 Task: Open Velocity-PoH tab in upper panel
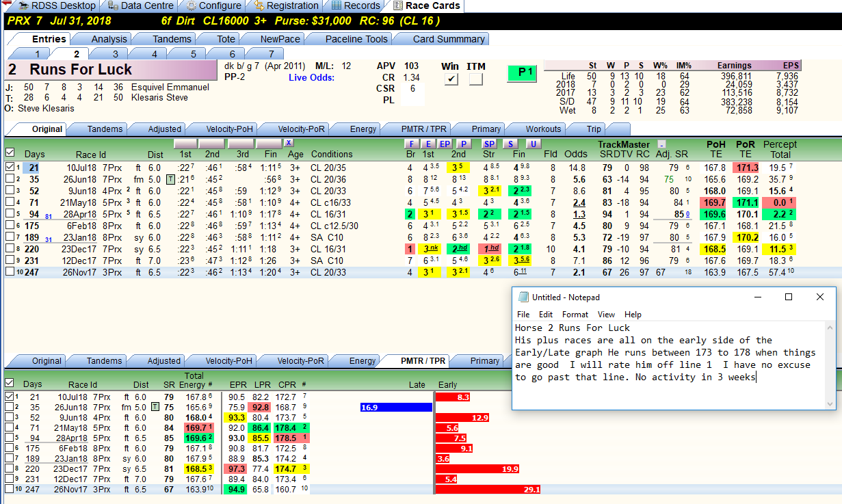(x=220, y=129)
